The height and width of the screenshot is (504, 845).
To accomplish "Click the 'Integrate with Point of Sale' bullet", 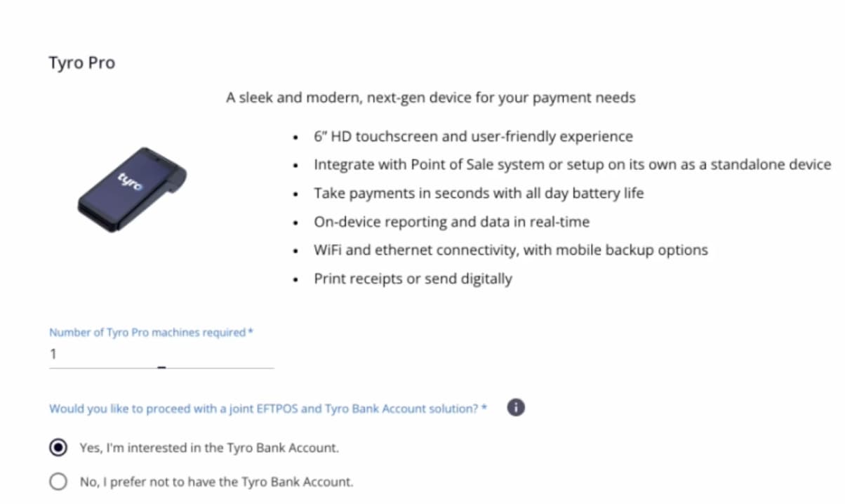I will [572, 165].
